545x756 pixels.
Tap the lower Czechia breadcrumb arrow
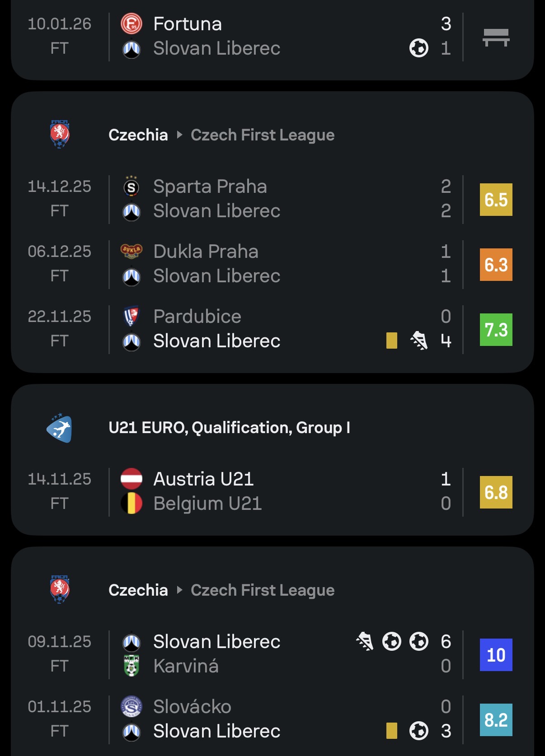(179, 590)
